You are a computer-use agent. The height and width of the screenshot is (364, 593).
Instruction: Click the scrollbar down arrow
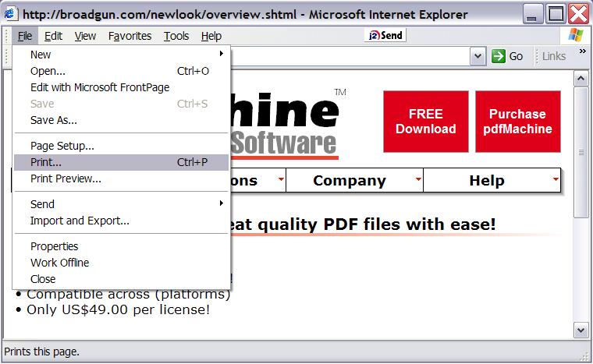(581, 330)
